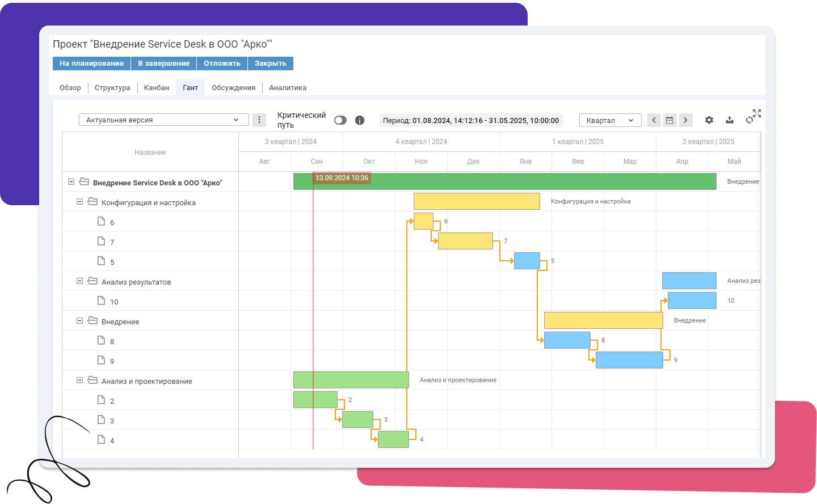This screenshot has width=817, height=504.
Task: Click the В завершение button
Action: tap(164, 63)
